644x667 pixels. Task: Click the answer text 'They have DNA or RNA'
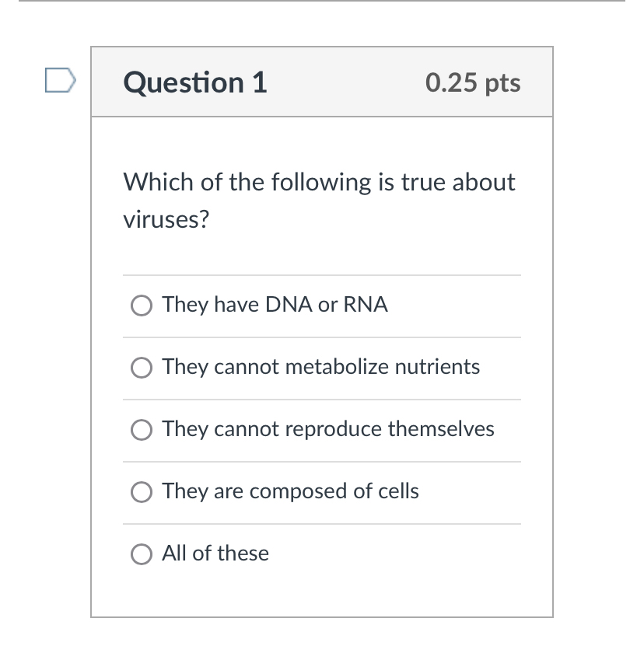(275, 305)
